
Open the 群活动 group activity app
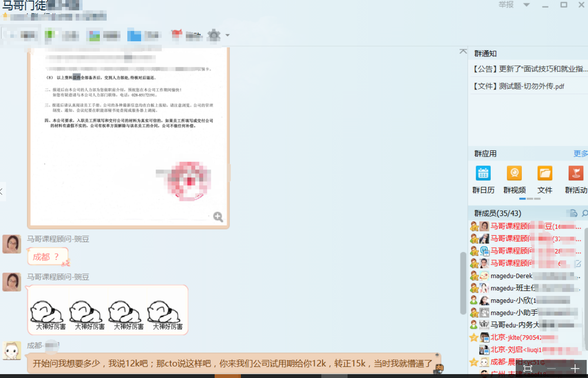click(576, 179)
